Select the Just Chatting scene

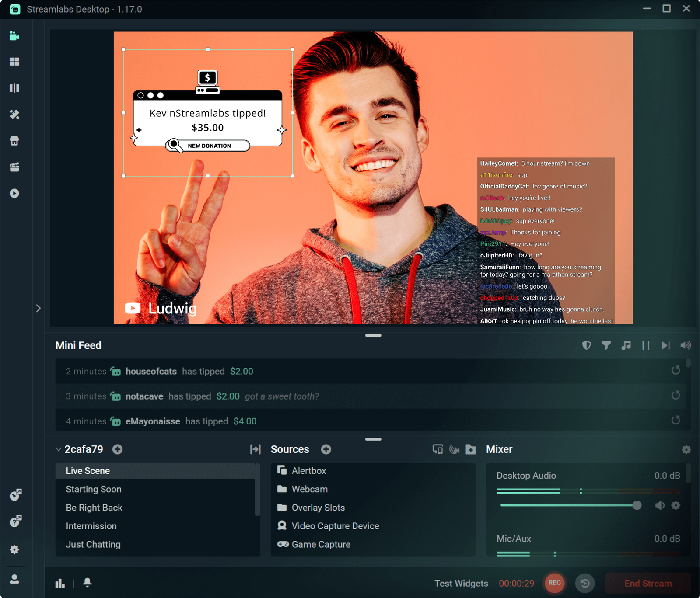[155, 544]
